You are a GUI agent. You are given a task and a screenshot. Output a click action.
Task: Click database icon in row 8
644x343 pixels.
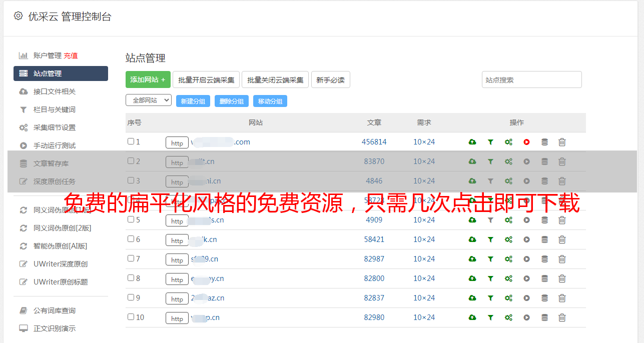point(544,278)
